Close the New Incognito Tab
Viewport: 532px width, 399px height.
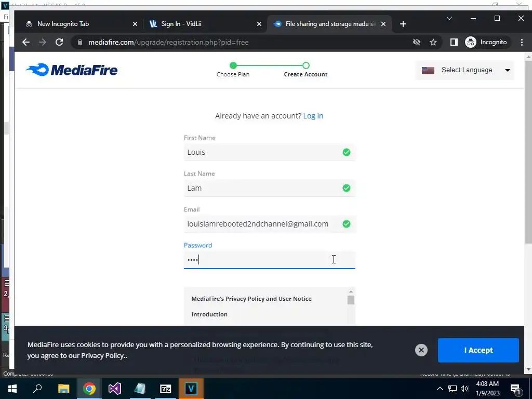(135, 24)
